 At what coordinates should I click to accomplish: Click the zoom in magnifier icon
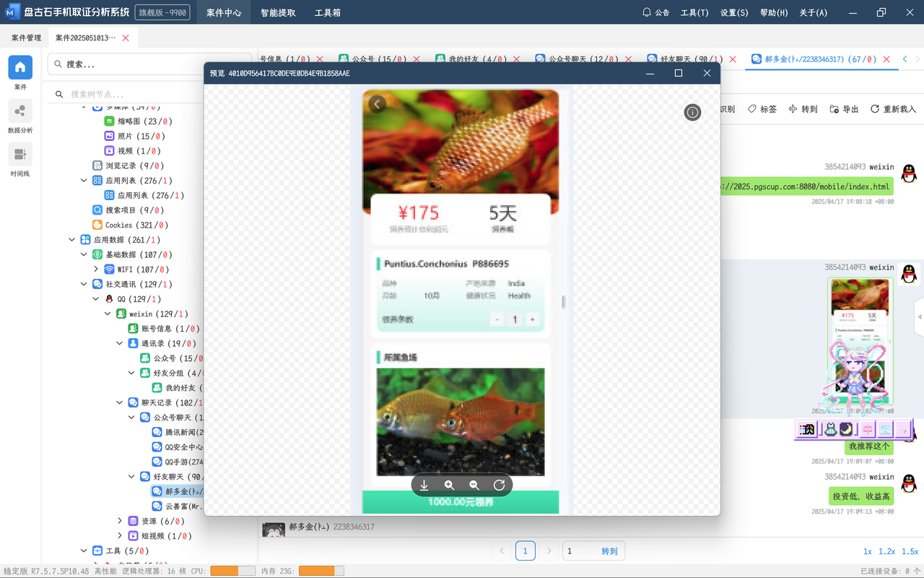click(449, 486)
